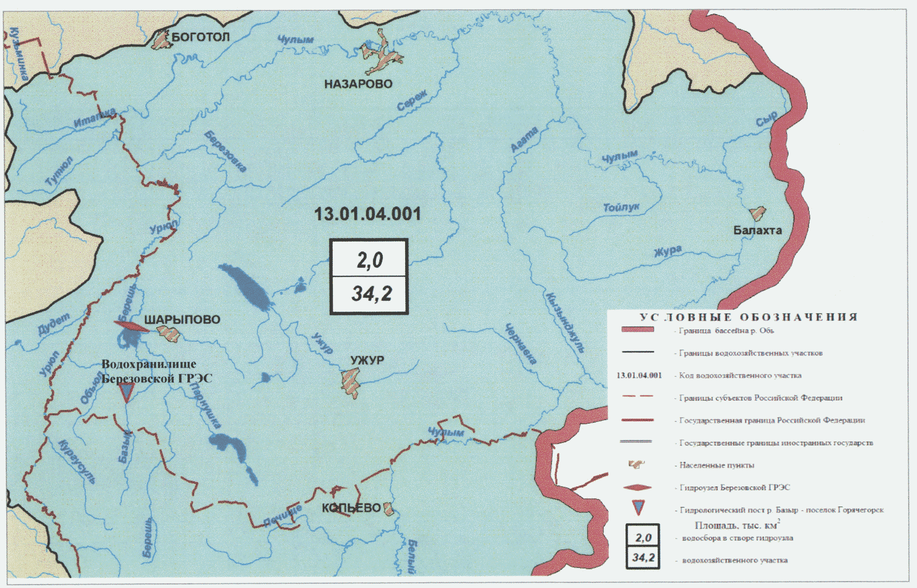This screenshot has height=588, width=917.
Task: Click the legend text водосбора в створе гидроузла
Action: tap(738, 538)
